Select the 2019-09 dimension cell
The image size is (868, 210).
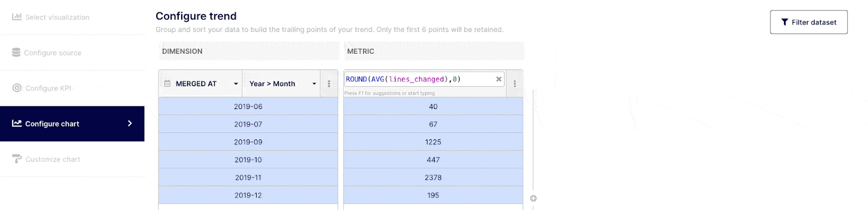248,142
